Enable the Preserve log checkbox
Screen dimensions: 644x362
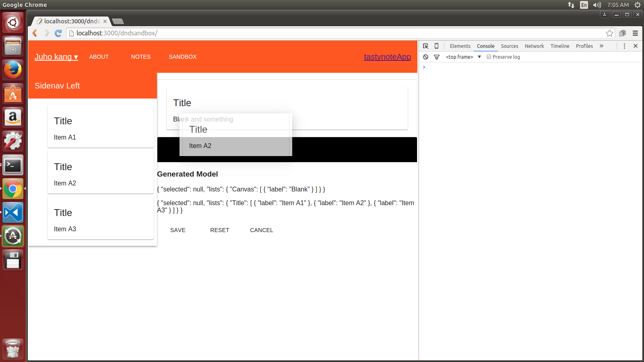pos(489,57)
